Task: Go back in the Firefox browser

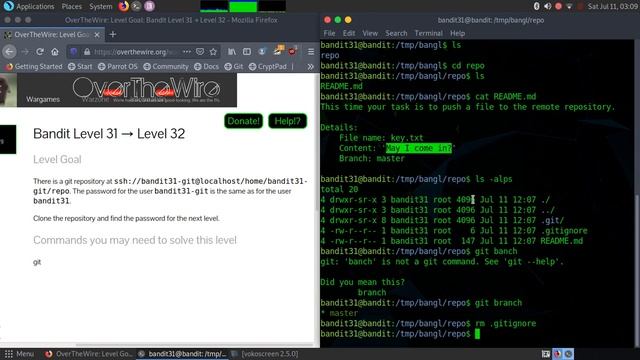Action: click(9, 52)
